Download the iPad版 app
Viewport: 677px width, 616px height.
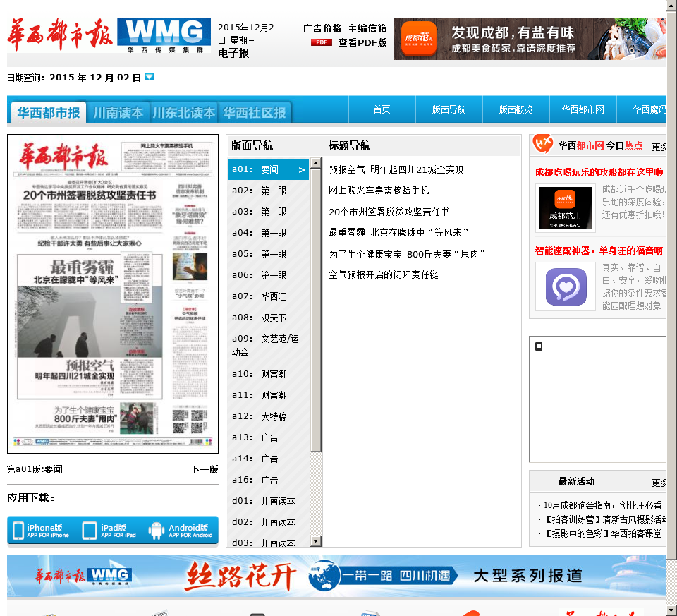tap(110, 531)
